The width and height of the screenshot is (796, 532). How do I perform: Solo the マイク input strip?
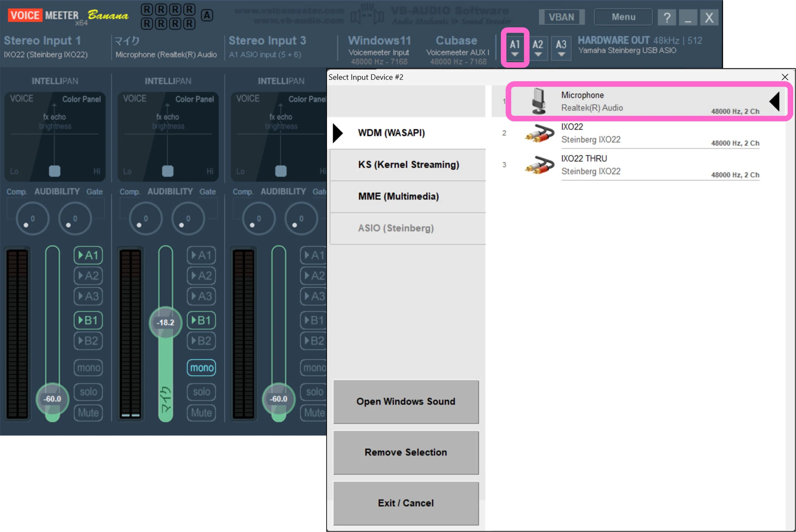201,392
